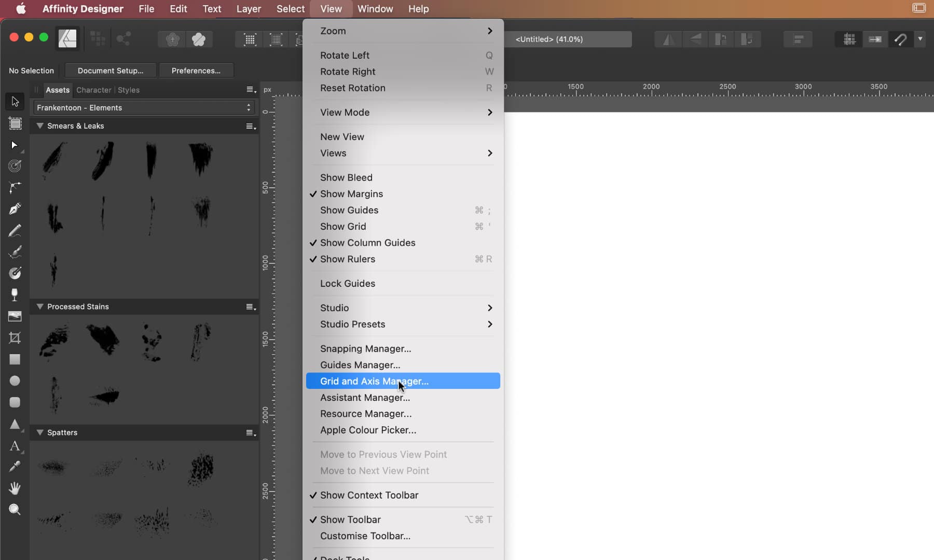Activate the Zoom tool
The width and height of the screenshot is (934, 560).
click(x=15, y=510)
